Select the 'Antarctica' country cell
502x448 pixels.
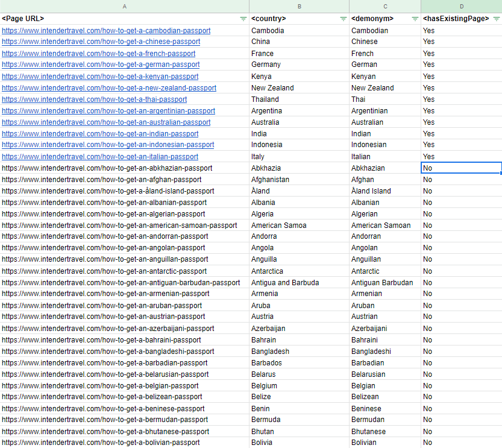point(300,271)
